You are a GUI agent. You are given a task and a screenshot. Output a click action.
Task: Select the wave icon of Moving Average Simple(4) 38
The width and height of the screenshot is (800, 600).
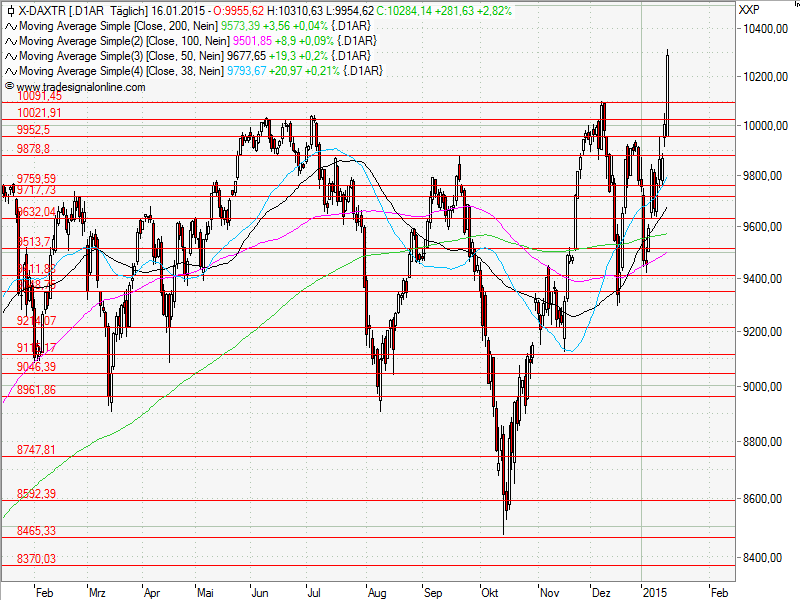(12, 70)
